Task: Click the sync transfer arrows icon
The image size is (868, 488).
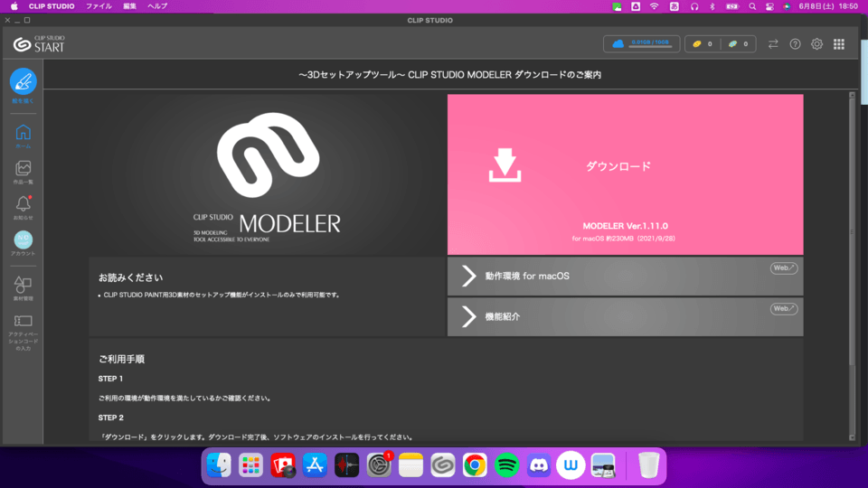Action: 773,43
